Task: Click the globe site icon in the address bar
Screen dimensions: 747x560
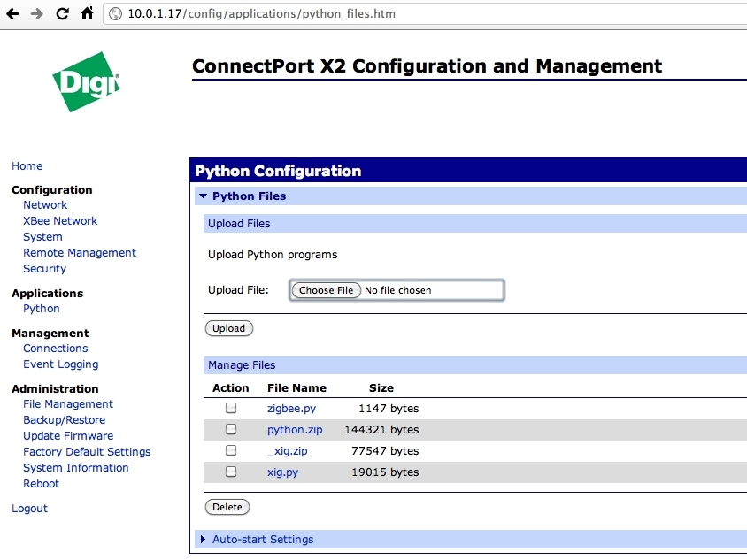Action: click(115, 14)
